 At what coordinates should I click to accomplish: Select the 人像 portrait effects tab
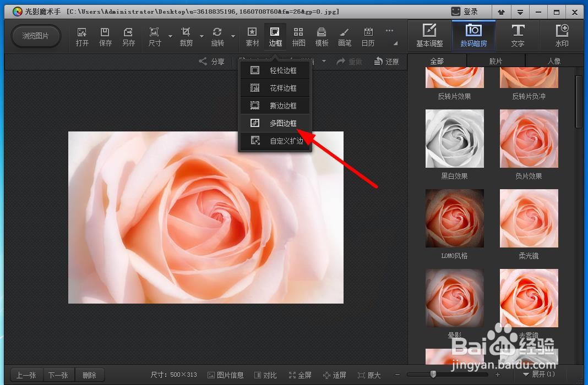[554, 61]
